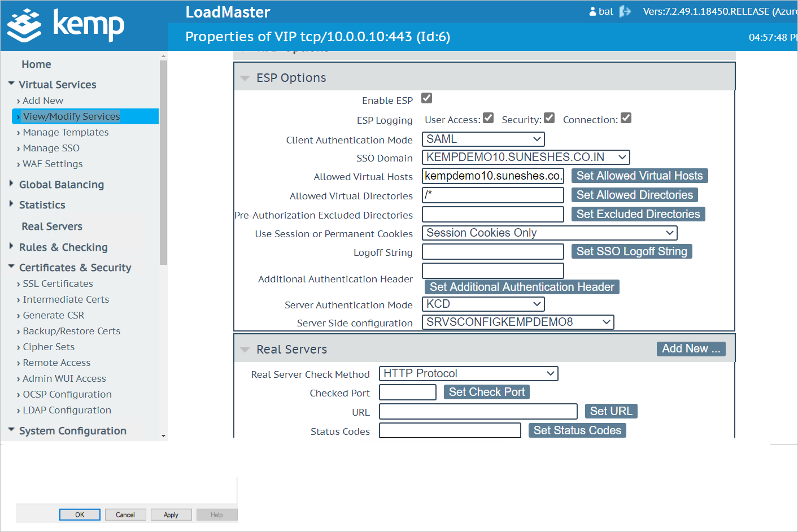
Task: Uncheck the Enable ESP checkbox
Action: pyautogui.click(x=426, y=98)
